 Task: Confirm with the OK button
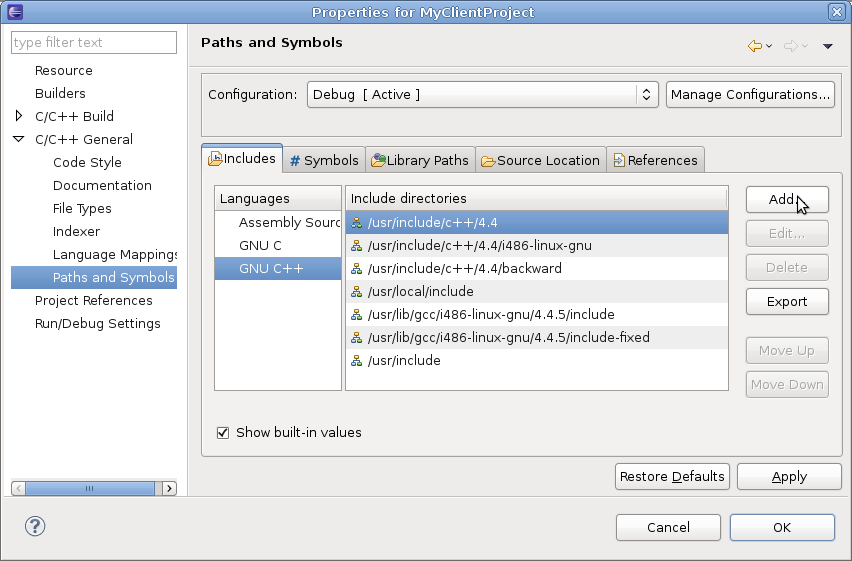tap(782, 527)
